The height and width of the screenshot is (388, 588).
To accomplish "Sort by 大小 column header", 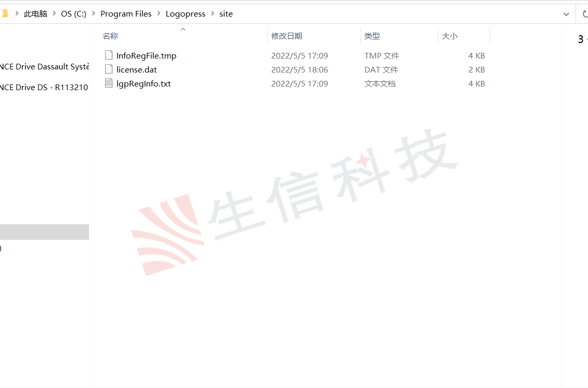I will point(450,36).
